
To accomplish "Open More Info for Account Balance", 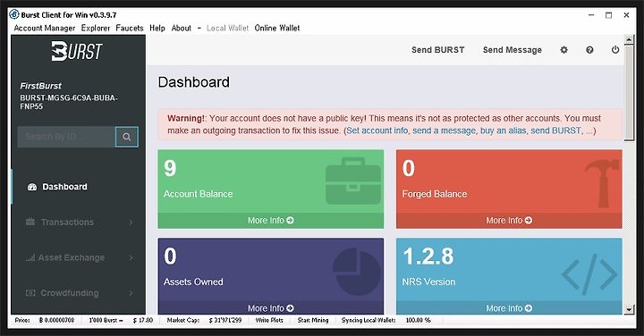I will (x=271, y=221).
